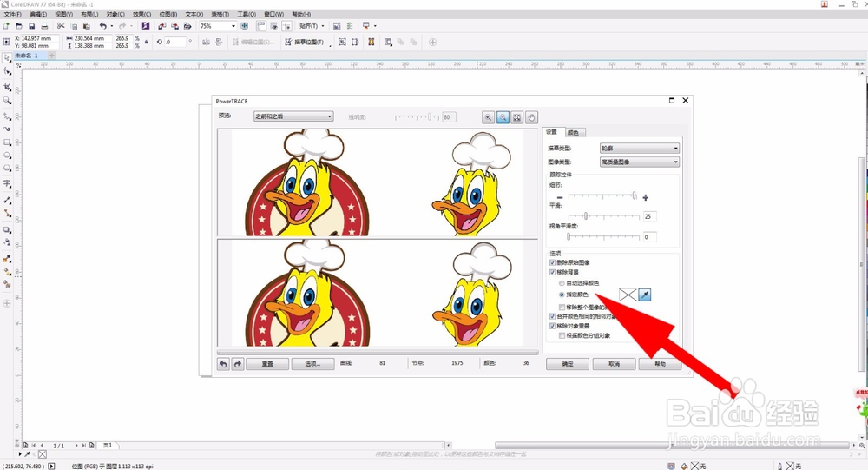Click the Zoom in icon in PowerTRACE

pyautogui.click(x=488, y=117)
